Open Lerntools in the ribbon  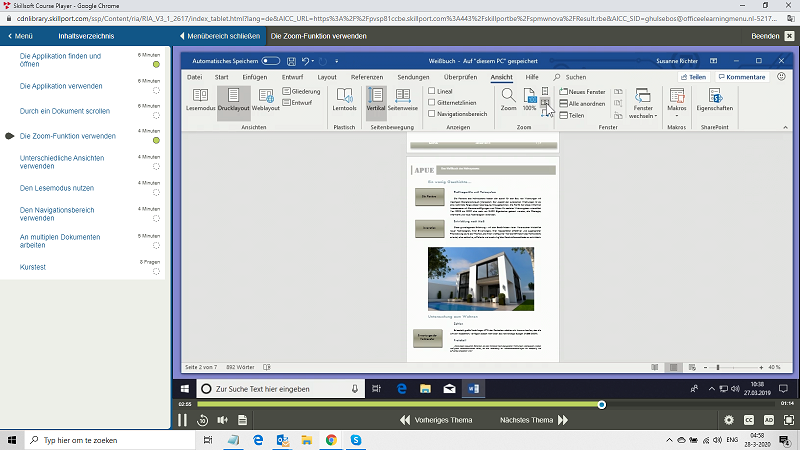click(x=344, y=100)
